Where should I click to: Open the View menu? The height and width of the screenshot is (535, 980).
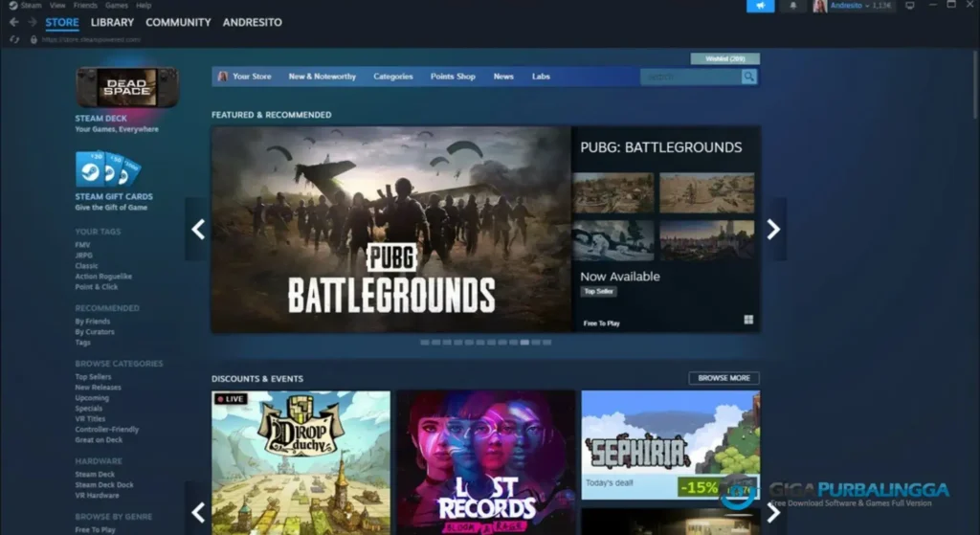(57, 6)
